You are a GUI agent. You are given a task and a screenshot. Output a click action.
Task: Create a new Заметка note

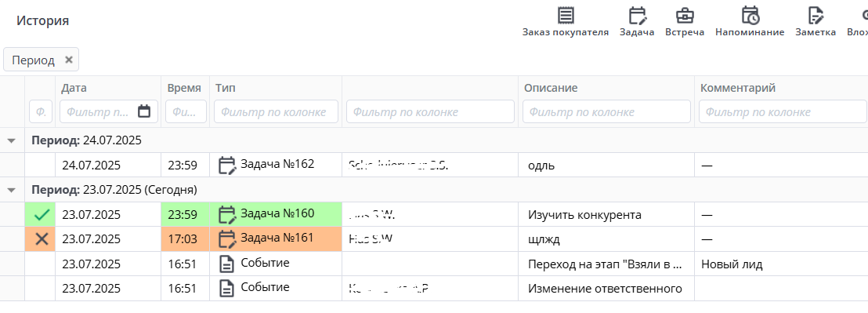pos(816,22)
